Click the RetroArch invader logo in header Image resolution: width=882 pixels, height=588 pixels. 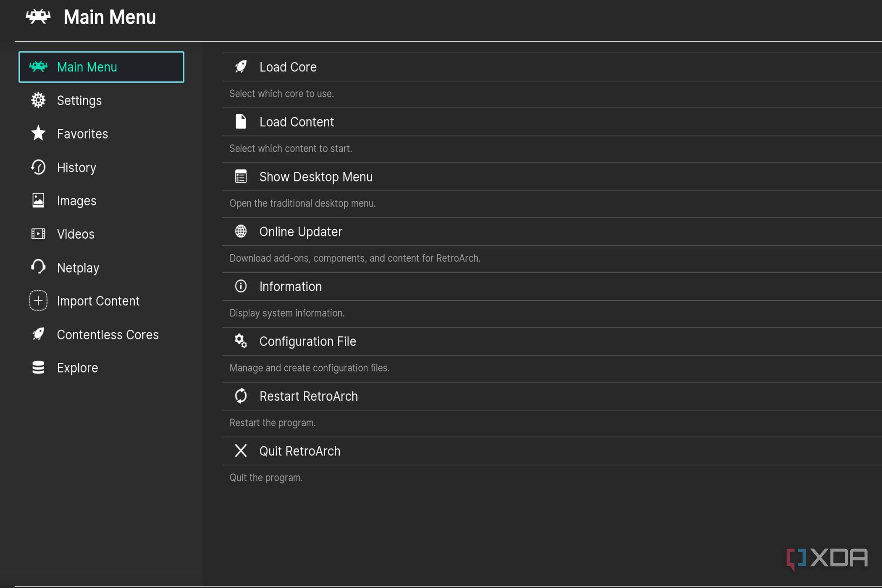38,17
